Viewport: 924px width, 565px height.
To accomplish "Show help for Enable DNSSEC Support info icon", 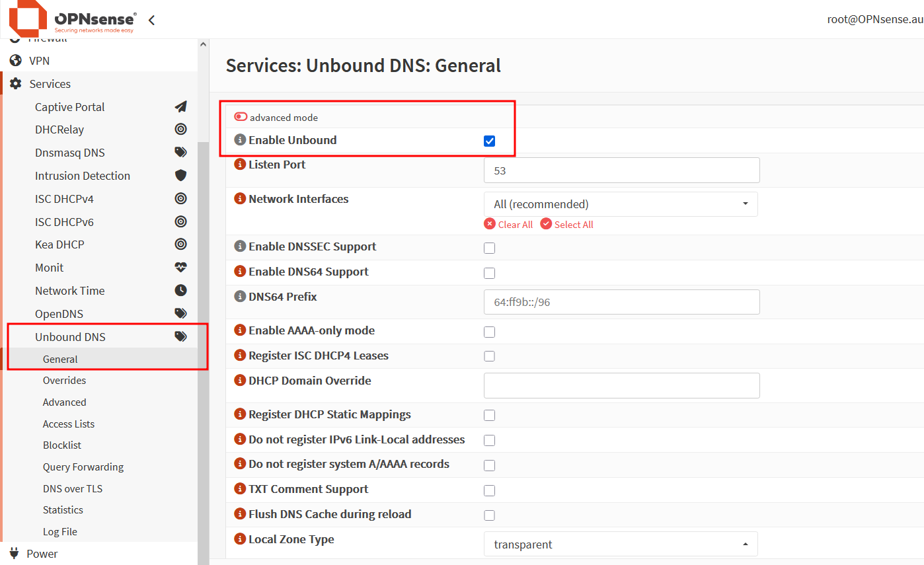I will (241, 246).
